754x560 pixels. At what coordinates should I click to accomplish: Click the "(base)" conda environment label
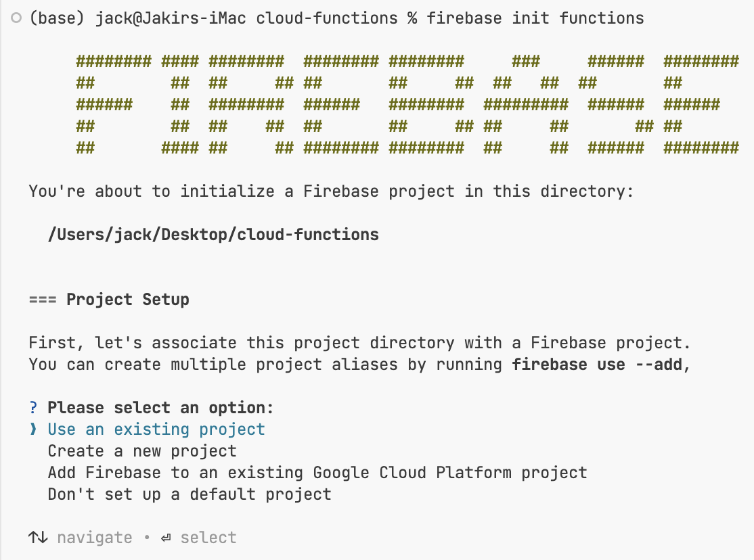pyautogui.click(x=57, y=18)
